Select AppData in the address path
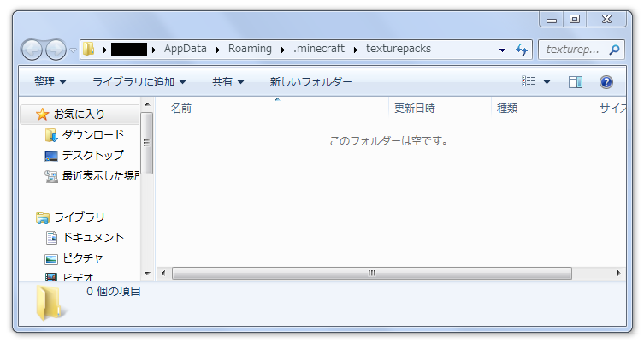The width and height of the screenshot is (644, 343). (x=186, y=49)
